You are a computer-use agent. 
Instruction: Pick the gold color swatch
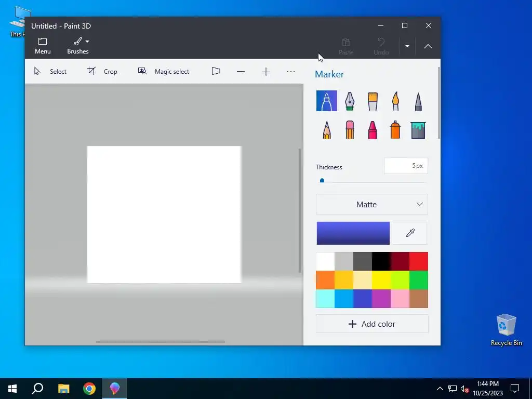tap(344, 280)
